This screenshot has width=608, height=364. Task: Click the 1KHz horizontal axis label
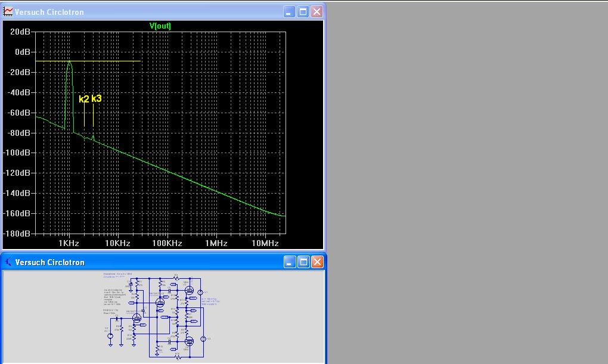pyautogui.click(x=69, y=243)
